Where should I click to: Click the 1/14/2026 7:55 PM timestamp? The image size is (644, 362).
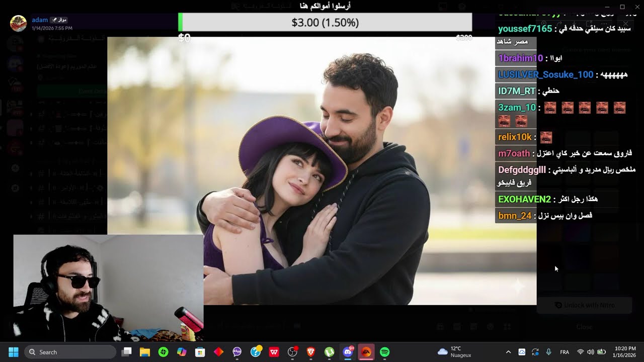point(52,28)
